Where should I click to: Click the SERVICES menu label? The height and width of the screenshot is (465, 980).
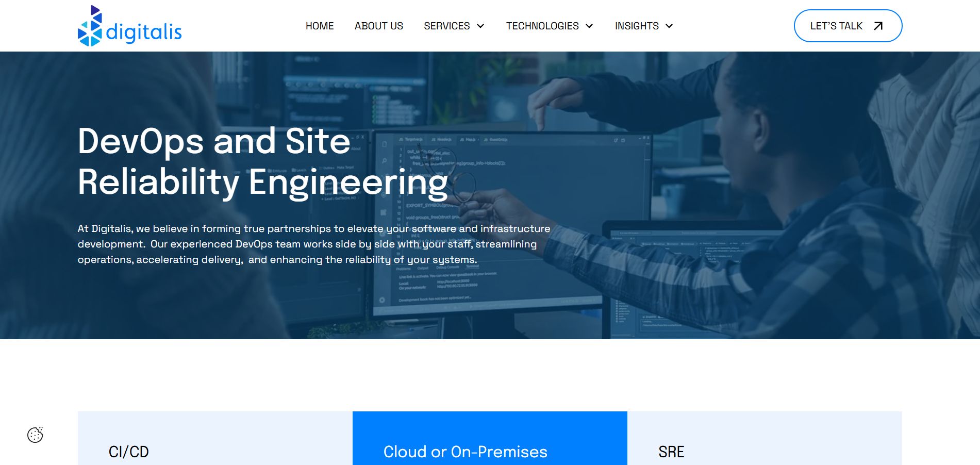446,26
